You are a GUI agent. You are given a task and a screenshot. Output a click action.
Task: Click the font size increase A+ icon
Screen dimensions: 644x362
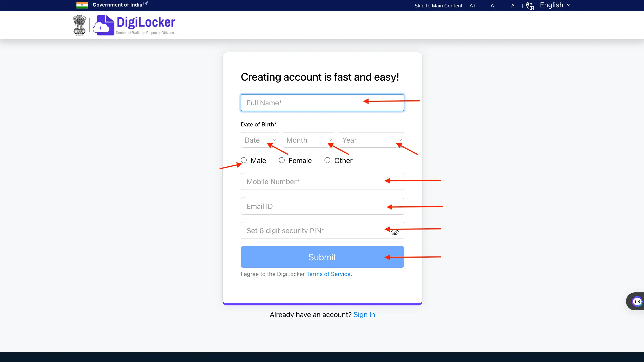(x=473, y=5)
